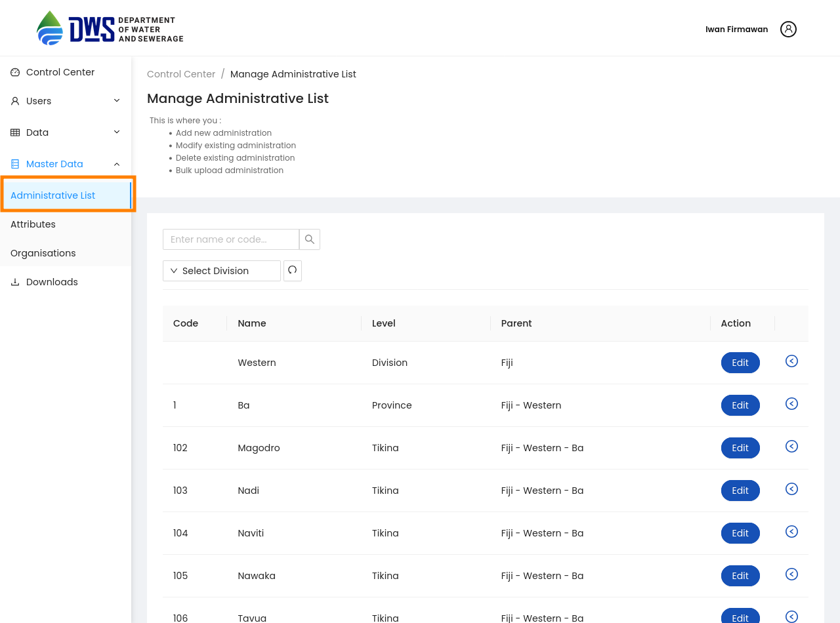Open the Select Division dropdown

click(x=222, y=271)
